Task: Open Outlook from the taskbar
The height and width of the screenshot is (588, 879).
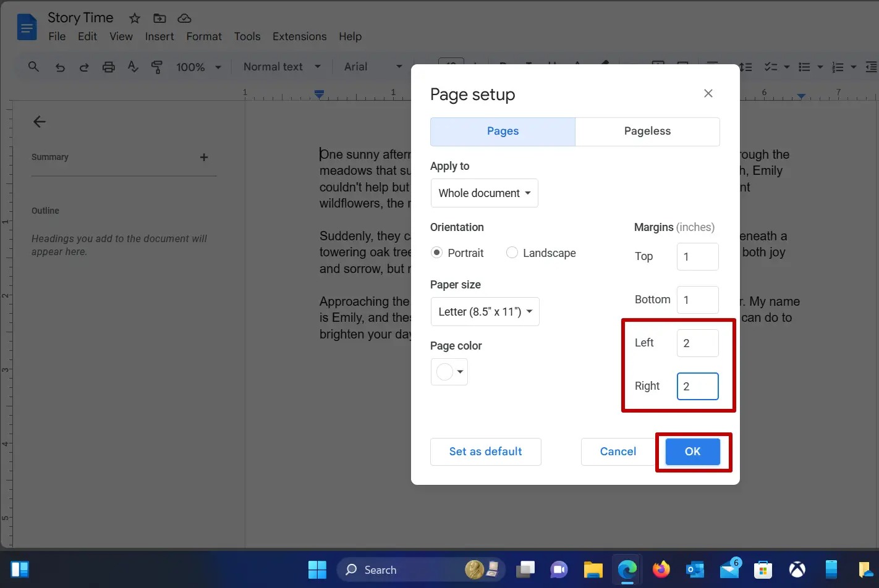Action: (695, 569)
